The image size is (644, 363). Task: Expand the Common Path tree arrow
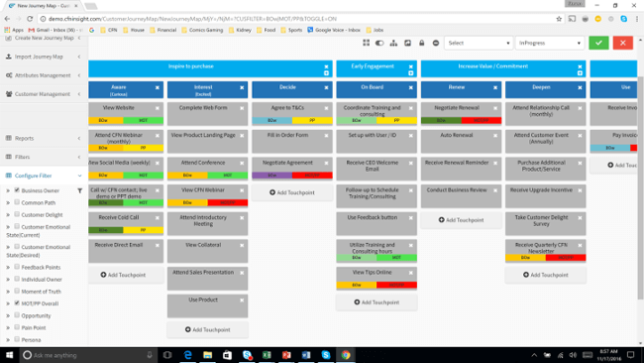(8, 202)
